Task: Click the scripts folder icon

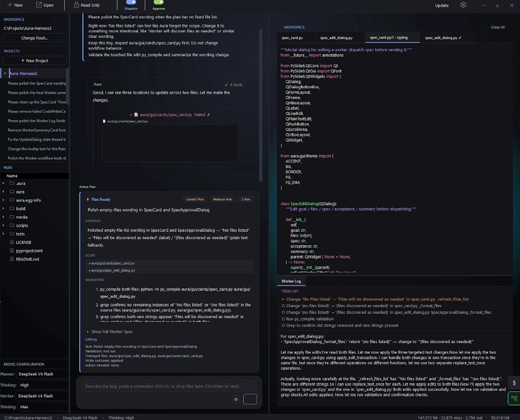Action: point(12,225)
